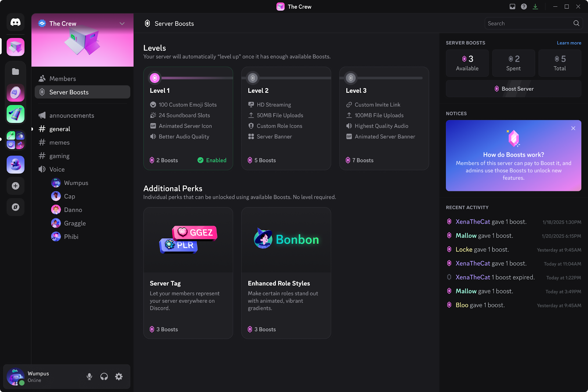The width and height of the screenshot is (588, 392).
Task: Open Discord home direct messages icon
Action: pyautogui.click(x=15, y=22)
